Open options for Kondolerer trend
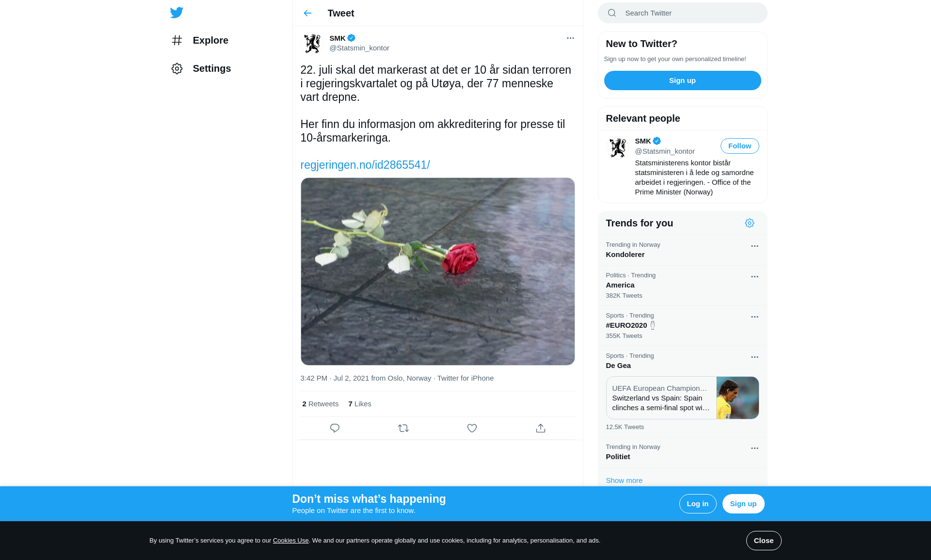Image resolution: width=931 pixels, height=560 pixels. pos(754,246)
